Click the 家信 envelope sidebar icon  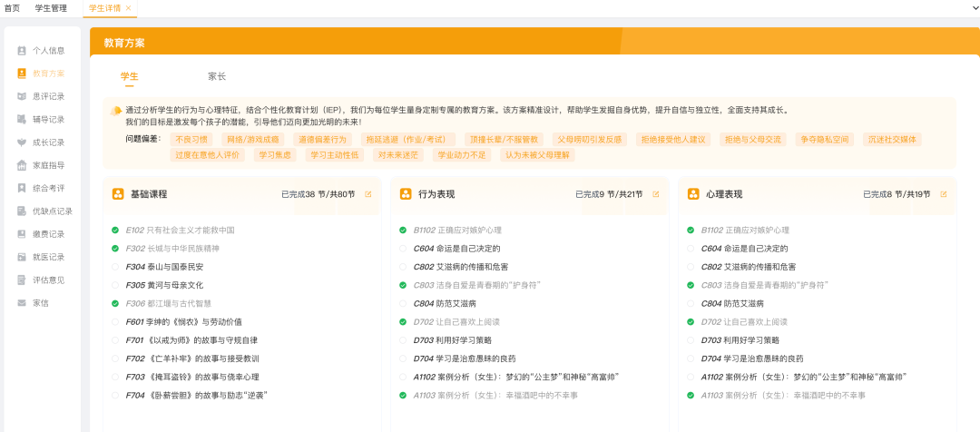point(22,302)
